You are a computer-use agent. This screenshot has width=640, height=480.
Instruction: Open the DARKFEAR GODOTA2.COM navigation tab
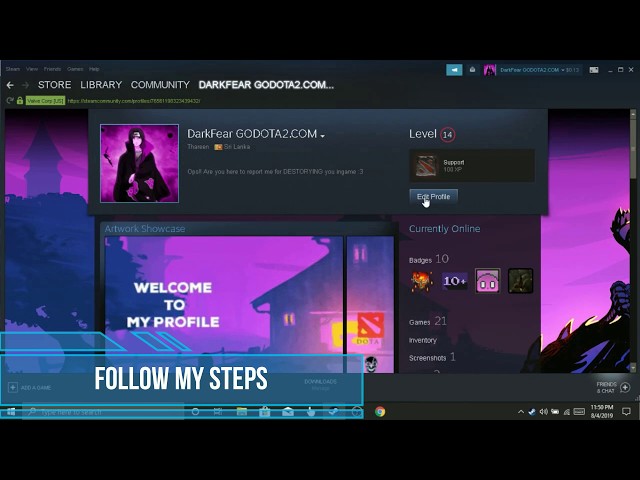pyautogui.click(x=266, y=85)
